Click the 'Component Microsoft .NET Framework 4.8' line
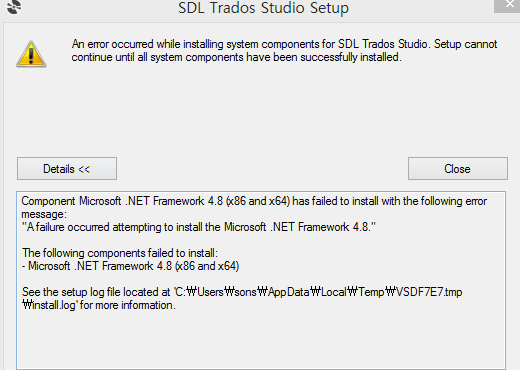The image size is (520, 370). coord(254,201)
